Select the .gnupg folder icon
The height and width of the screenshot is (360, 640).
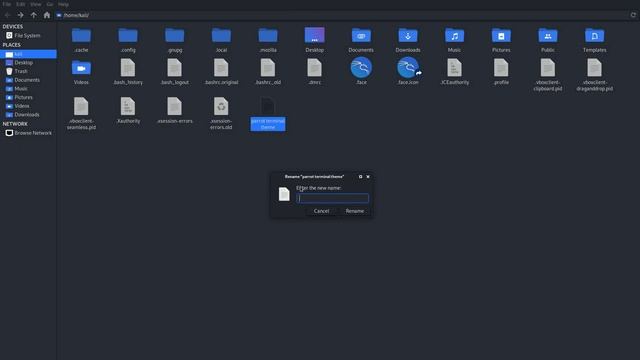coord(175,36)
